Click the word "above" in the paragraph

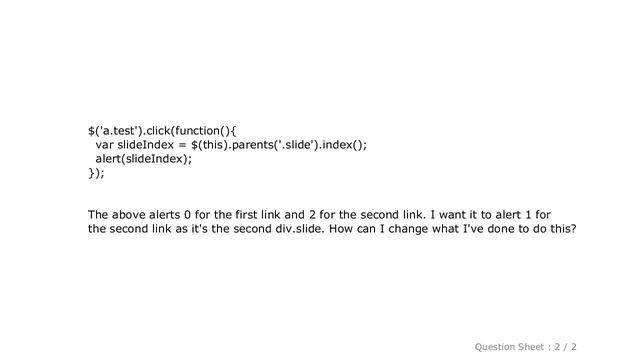click(129, 215)
